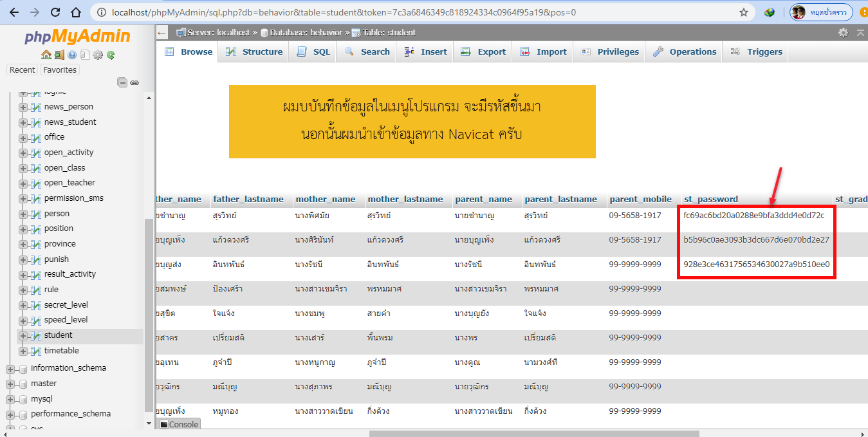The width and height of the screenshot is (868, 437).
Task: Sort by the st_password column header
Action: pyautogui.click(x=710, y=199)
